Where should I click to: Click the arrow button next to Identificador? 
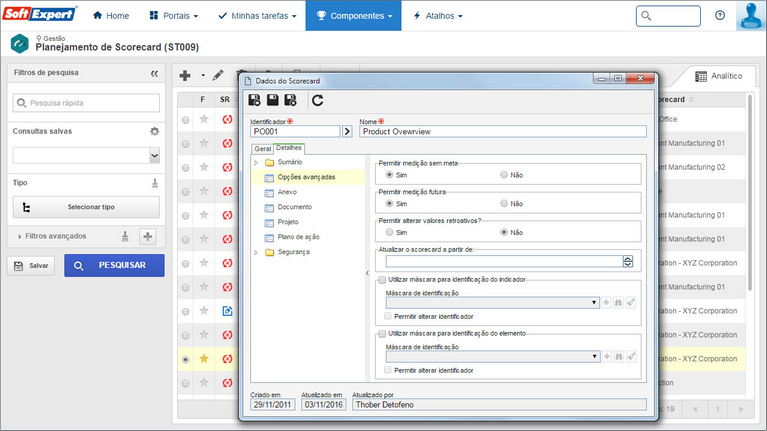[347, 131]
